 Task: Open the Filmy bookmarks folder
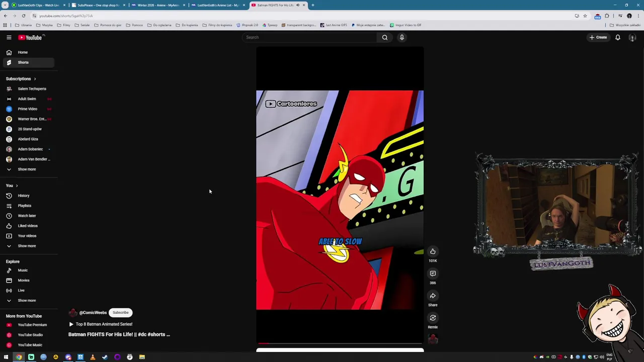[64, 25]
